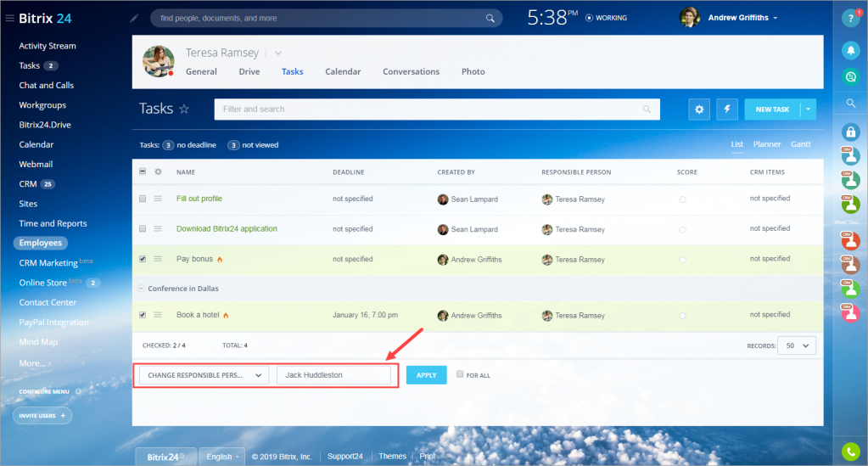Click the INVITE USERS button
Screen dimensions: 868x466
42,416
